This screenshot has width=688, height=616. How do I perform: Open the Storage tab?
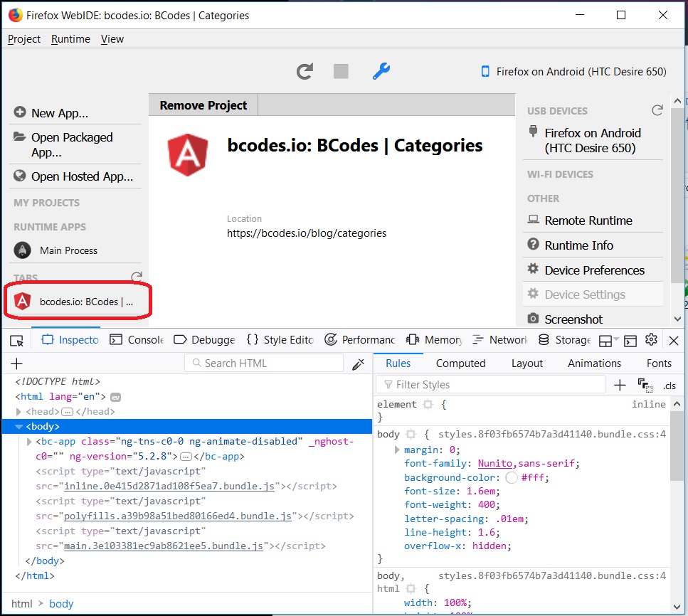click(565, 340)
